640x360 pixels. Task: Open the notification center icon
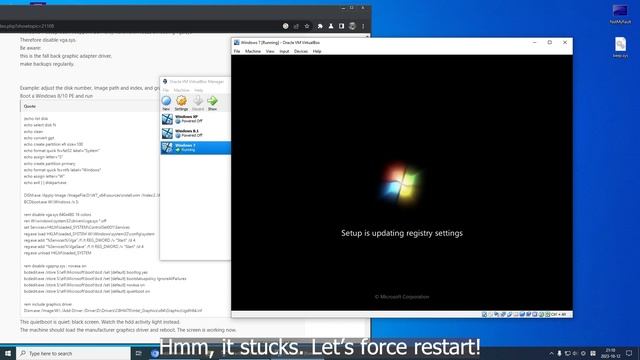coord(629,353)
